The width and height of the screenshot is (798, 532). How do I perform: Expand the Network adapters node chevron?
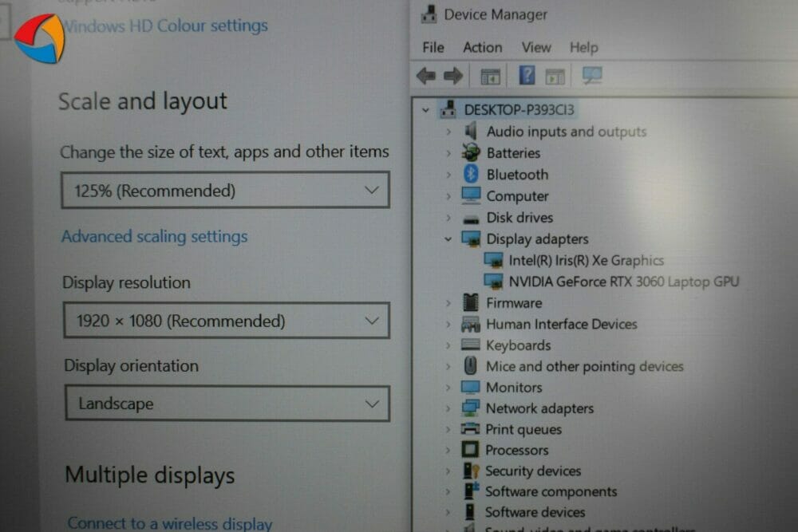pos(448,408)
